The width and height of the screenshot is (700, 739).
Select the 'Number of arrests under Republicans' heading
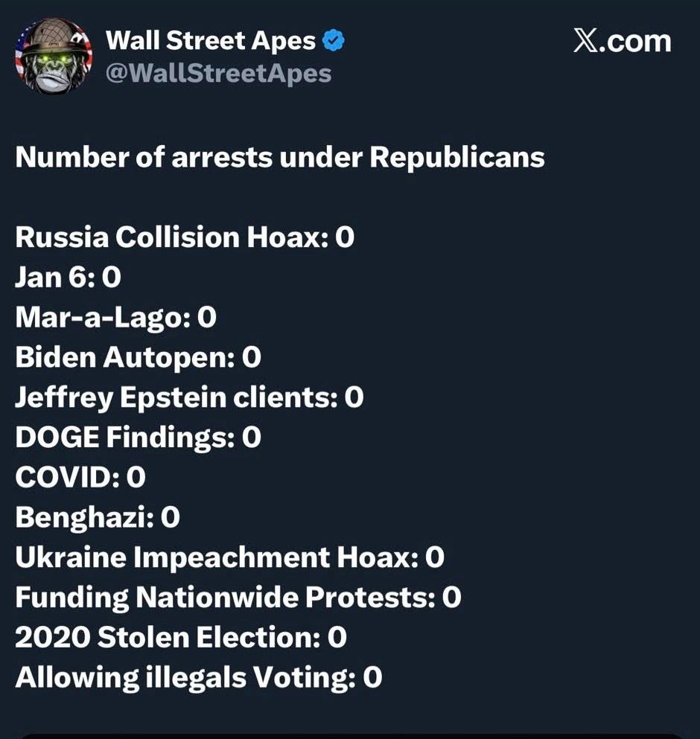click(x=280, y=158)
